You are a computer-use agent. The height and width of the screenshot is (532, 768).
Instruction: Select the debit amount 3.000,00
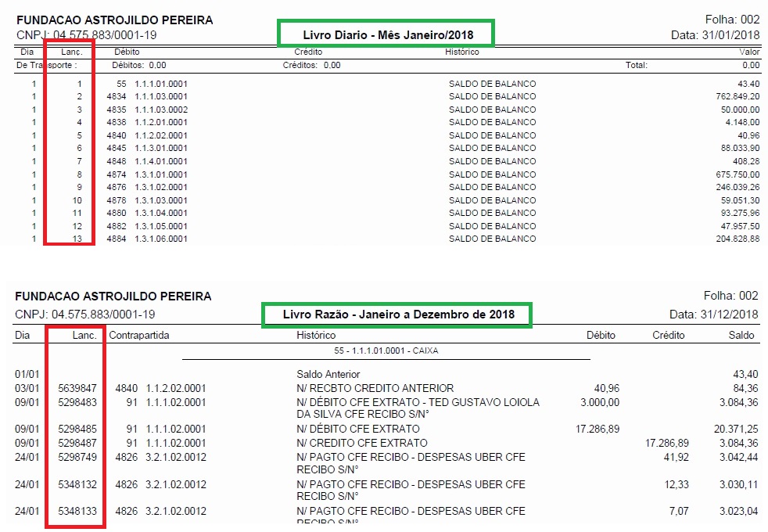coord(600,403)
